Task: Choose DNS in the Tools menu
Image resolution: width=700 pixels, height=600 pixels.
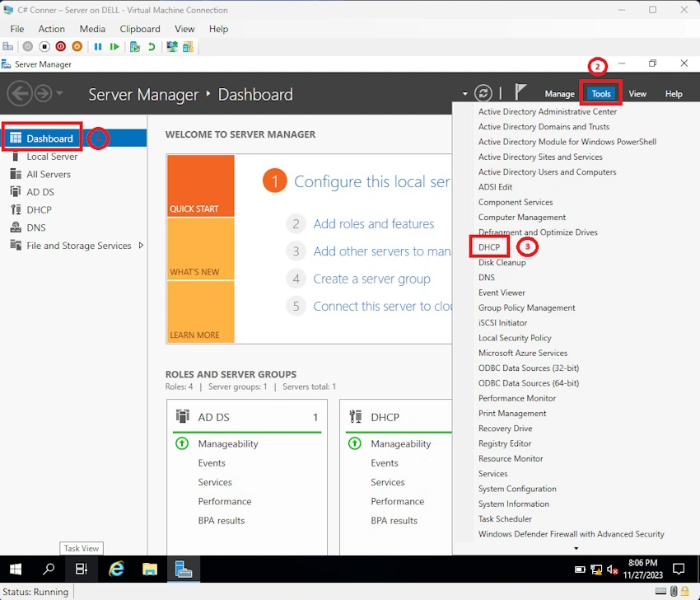Action: pyautogui.click(x=486, y=278)
